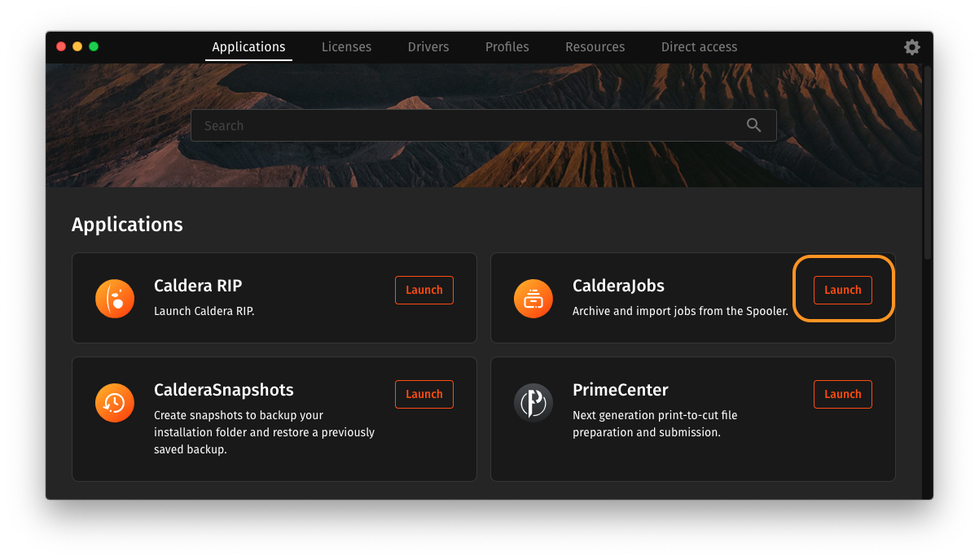
Task: Click the Caldera RIP application icon
Action: (115, 298)
